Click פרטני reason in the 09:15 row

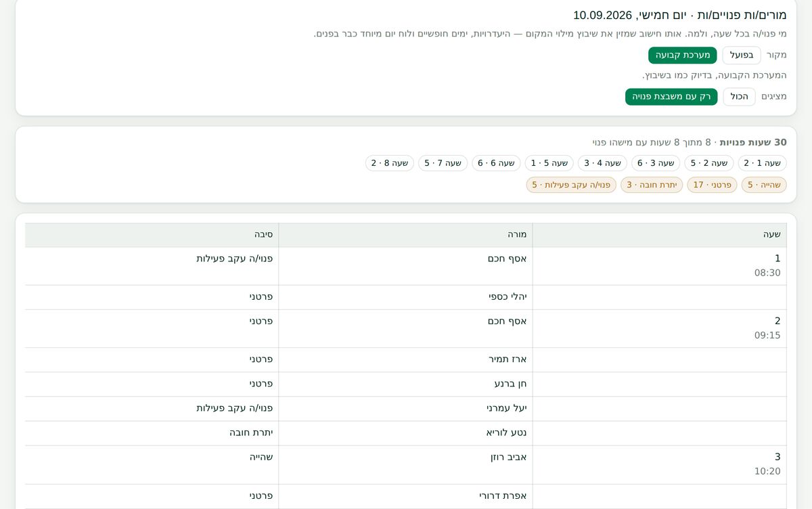261,321
